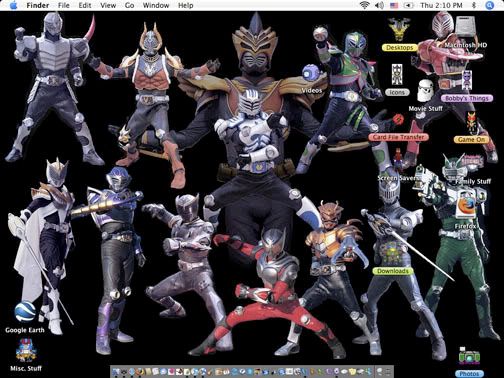Viewport: 504px width, 378px height.
Task: Open the Icons folder on desktop
Action: point(397,75)
